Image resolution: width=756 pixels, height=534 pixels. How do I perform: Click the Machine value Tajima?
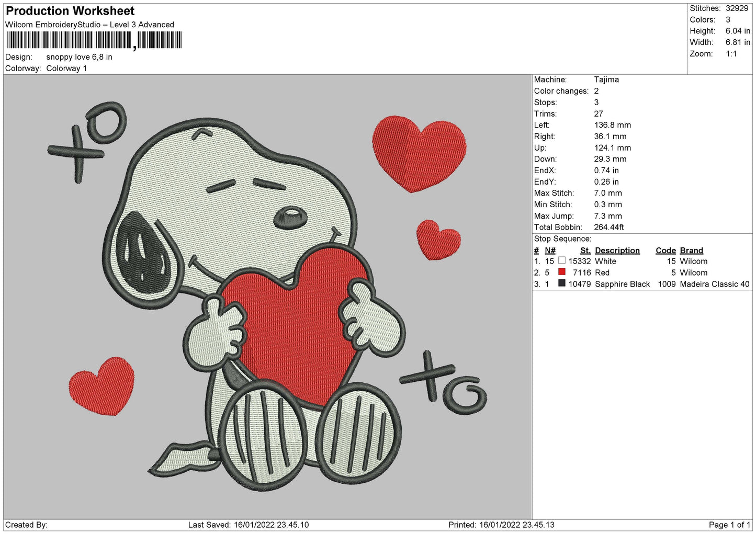coord(606,79)
